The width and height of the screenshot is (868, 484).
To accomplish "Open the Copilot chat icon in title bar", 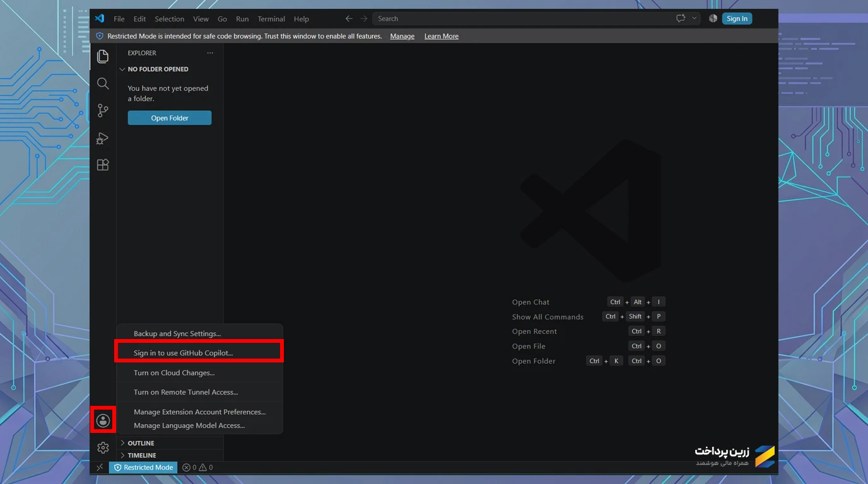I will 681,18.
